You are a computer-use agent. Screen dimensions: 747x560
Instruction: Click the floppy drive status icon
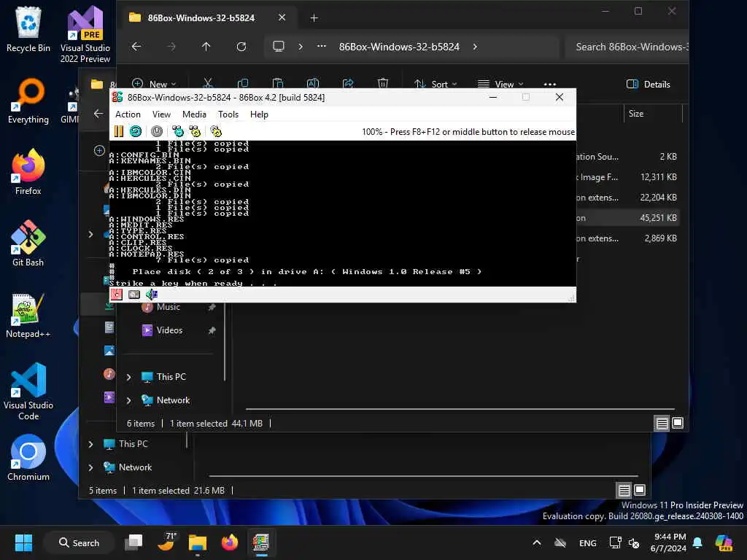117,295
